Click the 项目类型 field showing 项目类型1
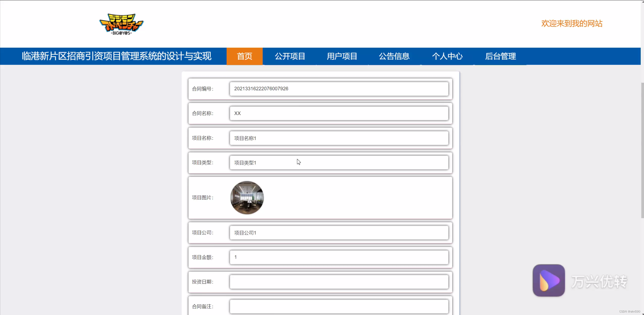644x315 pixels. tap(339, 162)
